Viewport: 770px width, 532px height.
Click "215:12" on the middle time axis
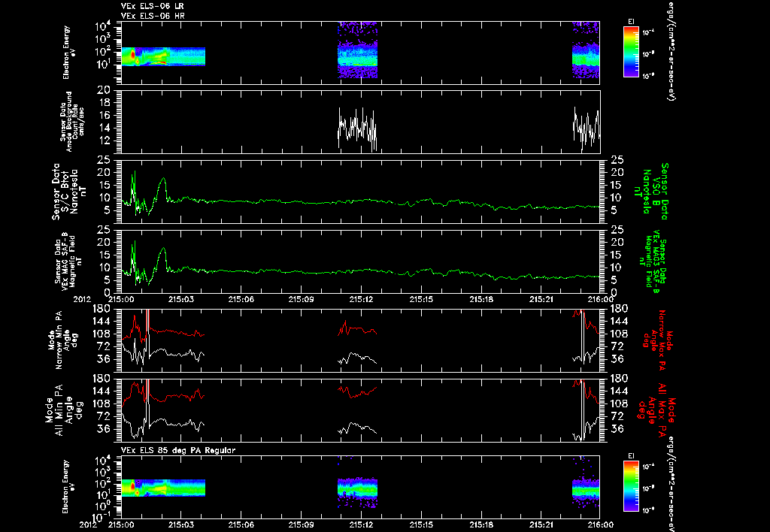click(x=362, y=299)
